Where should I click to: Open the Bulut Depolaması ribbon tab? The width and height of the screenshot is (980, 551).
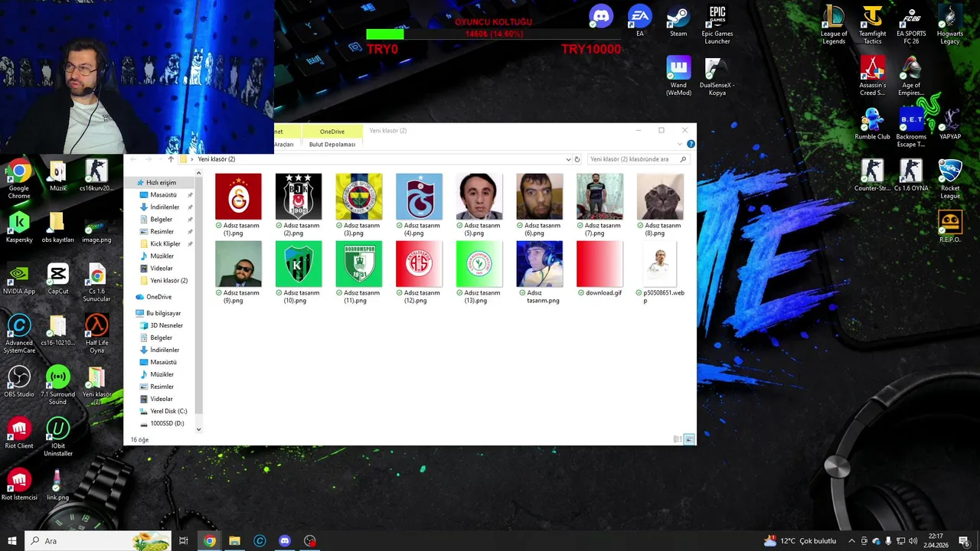(x=332, y=145)
